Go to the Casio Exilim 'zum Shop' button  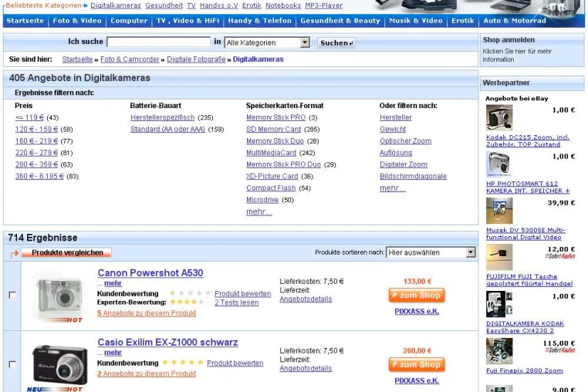417,365
